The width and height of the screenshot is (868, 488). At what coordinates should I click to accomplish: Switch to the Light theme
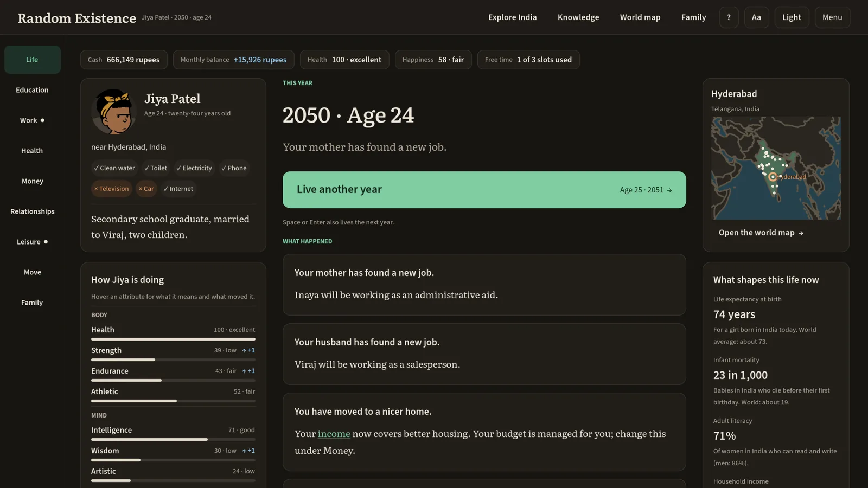coord(792,17)
